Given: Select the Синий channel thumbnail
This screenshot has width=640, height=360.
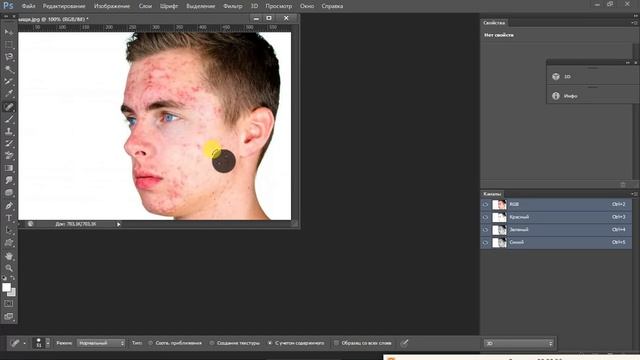Looking at the screenshot, I should [499, 242].
